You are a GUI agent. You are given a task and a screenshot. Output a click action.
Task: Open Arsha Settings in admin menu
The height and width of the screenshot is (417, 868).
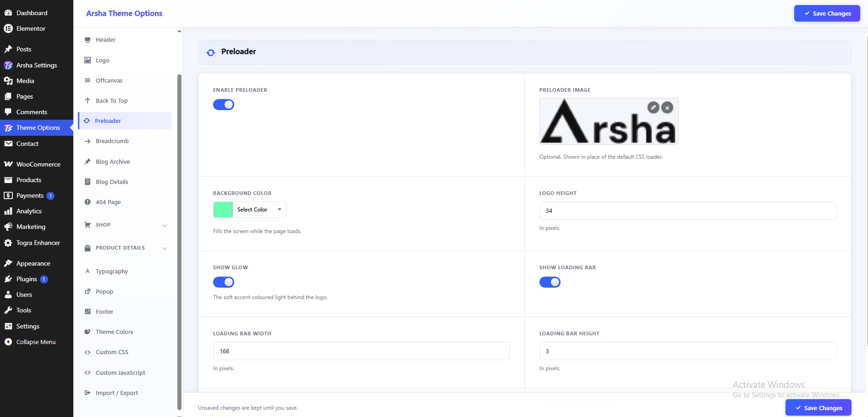[37, 65]
